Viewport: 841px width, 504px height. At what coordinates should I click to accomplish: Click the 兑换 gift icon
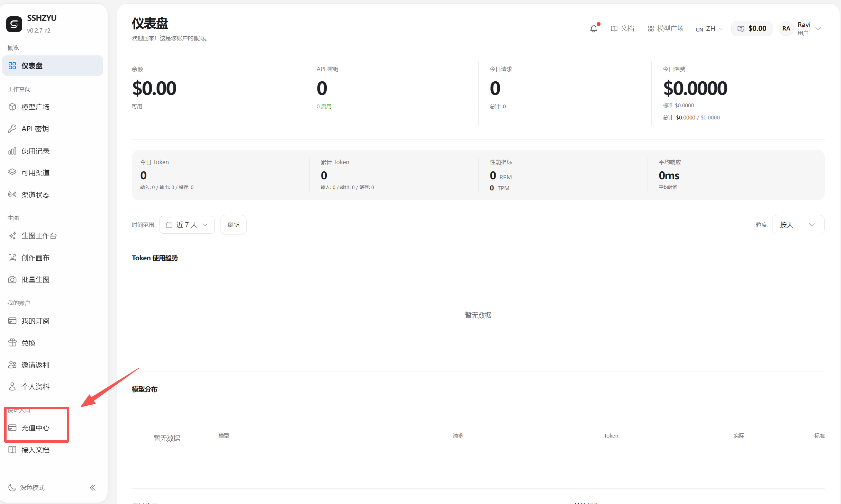[12, 343]
